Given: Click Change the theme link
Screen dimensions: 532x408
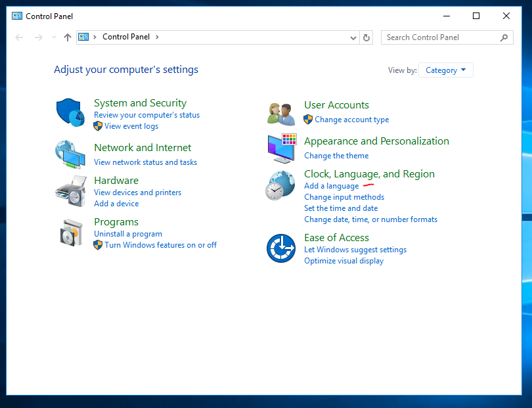Looking at the screenshot, I should [x=336, y=156].
